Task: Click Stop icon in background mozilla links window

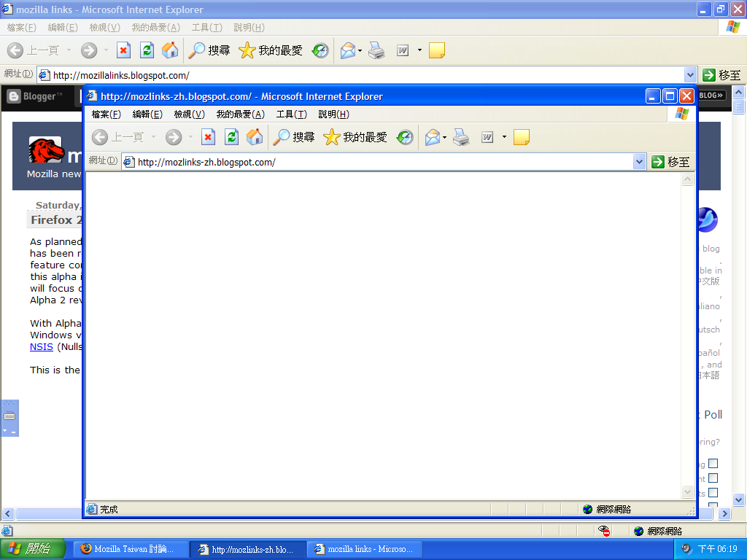Action: [x=123, y=50]
